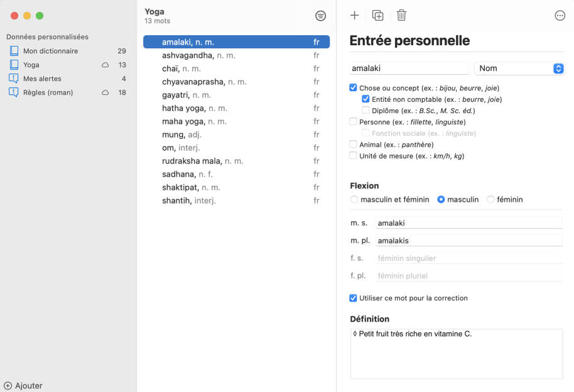Click the Ajouter button at bottom left
The image size is (574, 392).
click(23, 386)
